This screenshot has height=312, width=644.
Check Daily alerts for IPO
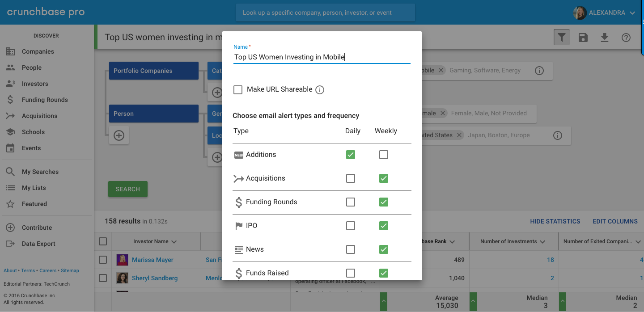tap(351, 226)
